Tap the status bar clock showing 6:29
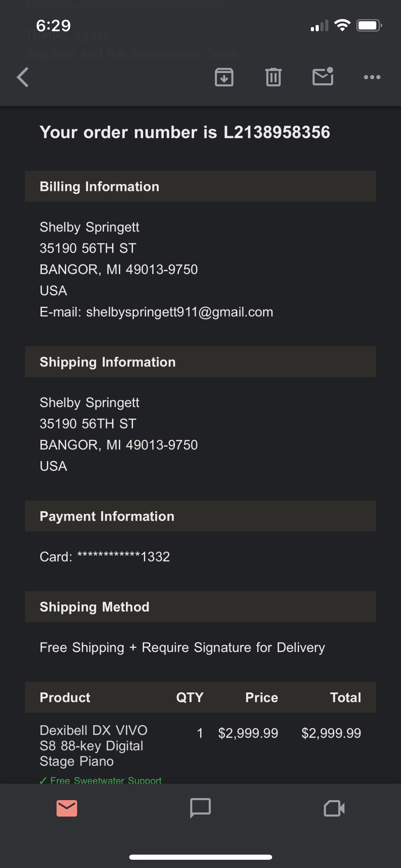This screenshot has width=401, height=868. [x=53, y=26]
